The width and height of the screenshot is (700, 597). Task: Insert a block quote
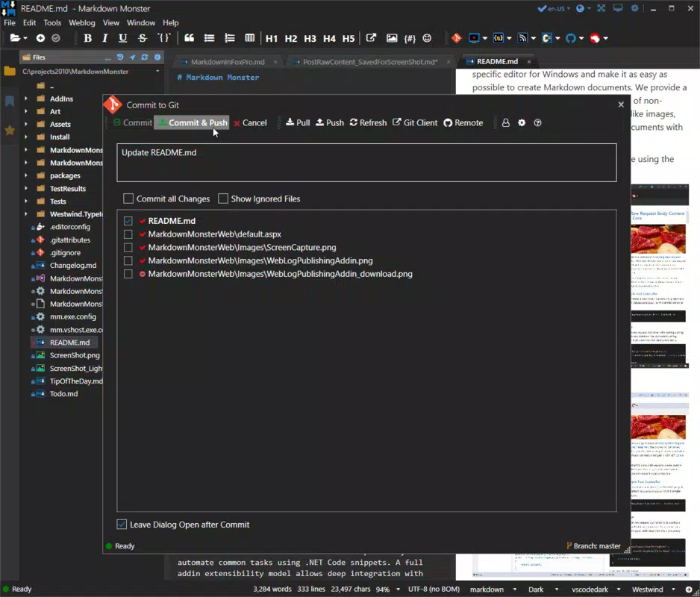[x=190, y=38]
